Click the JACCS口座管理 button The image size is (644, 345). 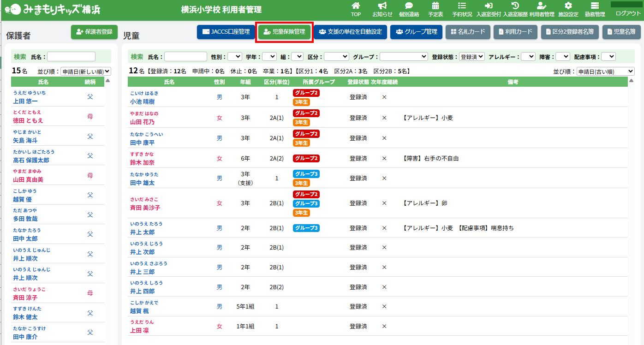[x=226, y=32]
